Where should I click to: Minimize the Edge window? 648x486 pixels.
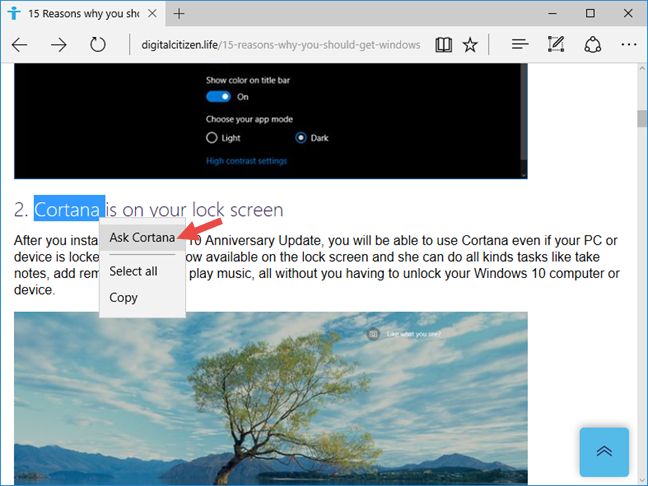[x=552, y=13]
